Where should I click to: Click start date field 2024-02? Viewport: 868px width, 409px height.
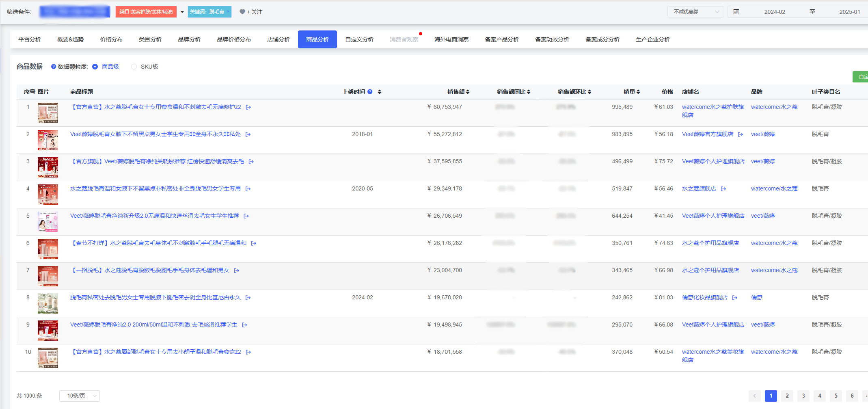tap(775, 12)
